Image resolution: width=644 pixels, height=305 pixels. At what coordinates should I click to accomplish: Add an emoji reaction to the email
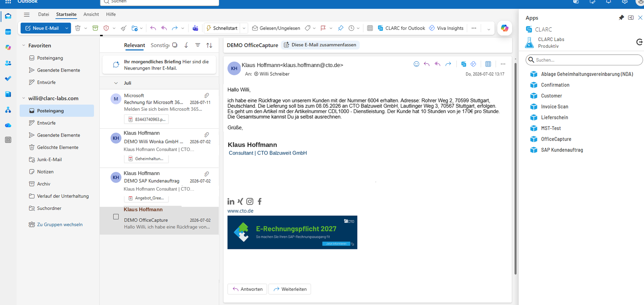click(417, 64)
